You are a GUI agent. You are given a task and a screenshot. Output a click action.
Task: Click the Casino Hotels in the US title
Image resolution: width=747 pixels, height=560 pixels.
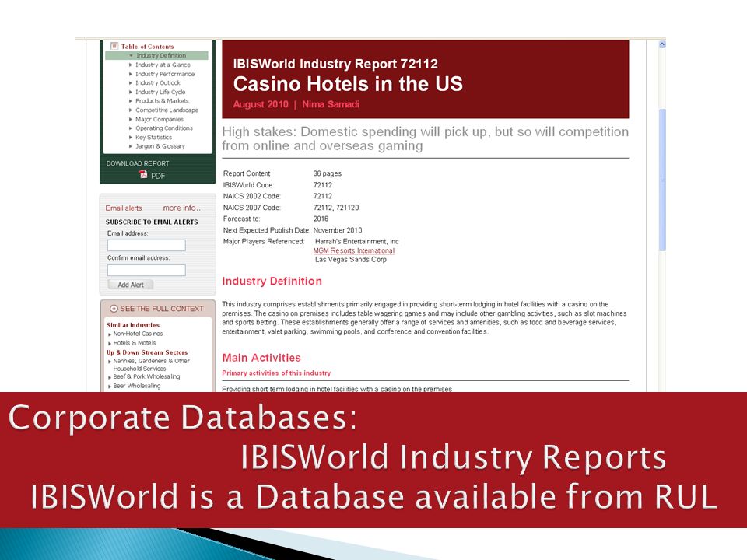[x=348, y=84]
